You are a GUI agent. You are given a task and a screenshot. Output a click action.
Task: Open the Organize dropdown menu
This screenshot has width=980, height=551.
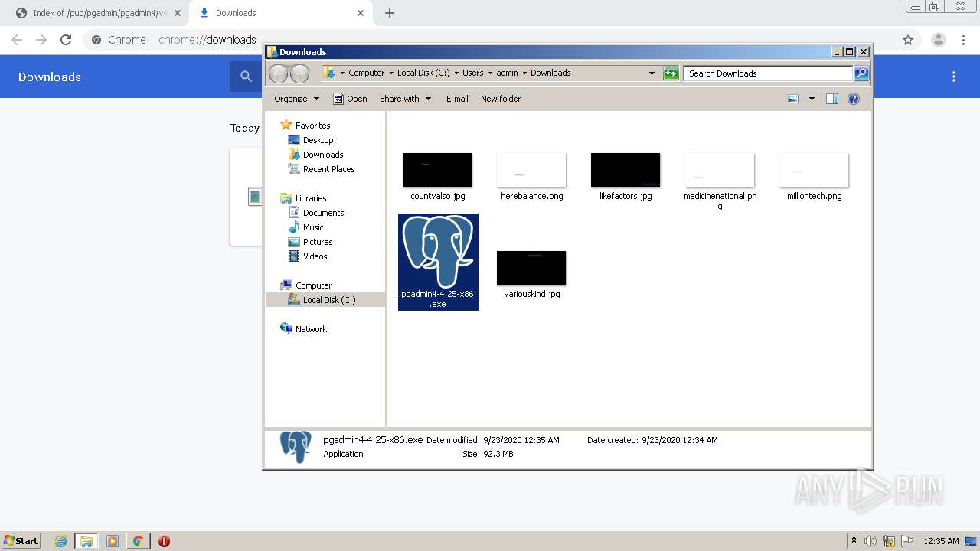point(296,99)
